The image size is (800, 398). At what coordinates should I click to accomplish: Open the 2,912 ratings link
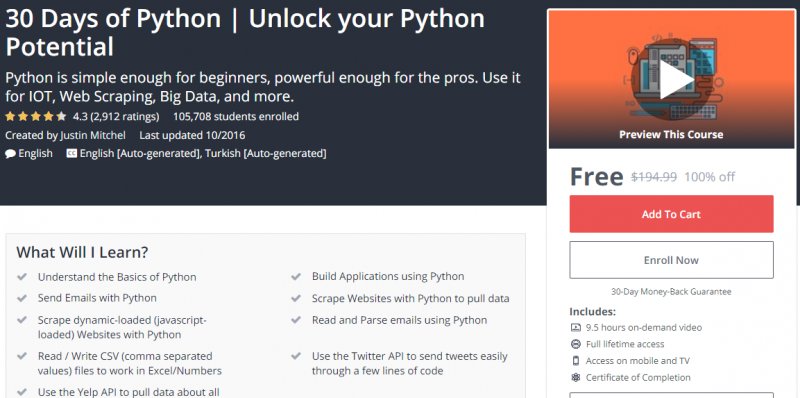pyautogui.click(x=124, y=117)
